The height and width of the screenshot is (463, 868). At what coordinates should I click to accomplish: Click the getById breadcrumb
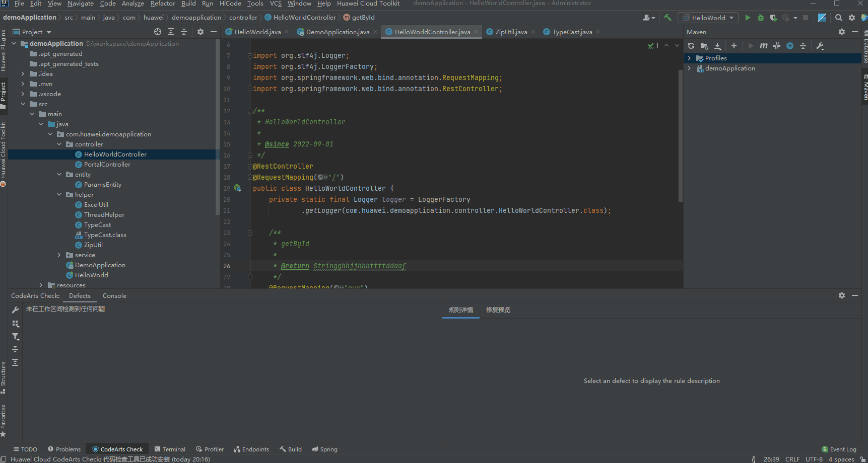(359, 18)
